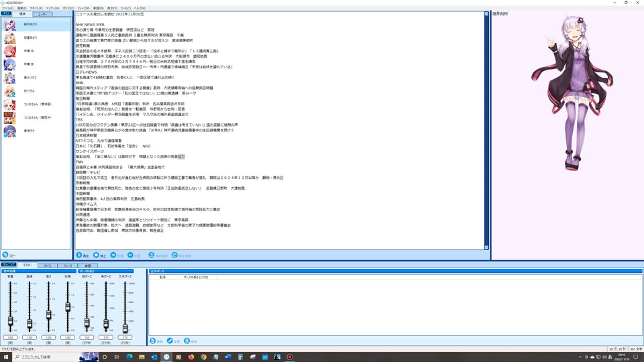Viewport: 644px width, 362px height.
Task: Click the 抑揚 intonation slider handle
Action: [68, 306]
